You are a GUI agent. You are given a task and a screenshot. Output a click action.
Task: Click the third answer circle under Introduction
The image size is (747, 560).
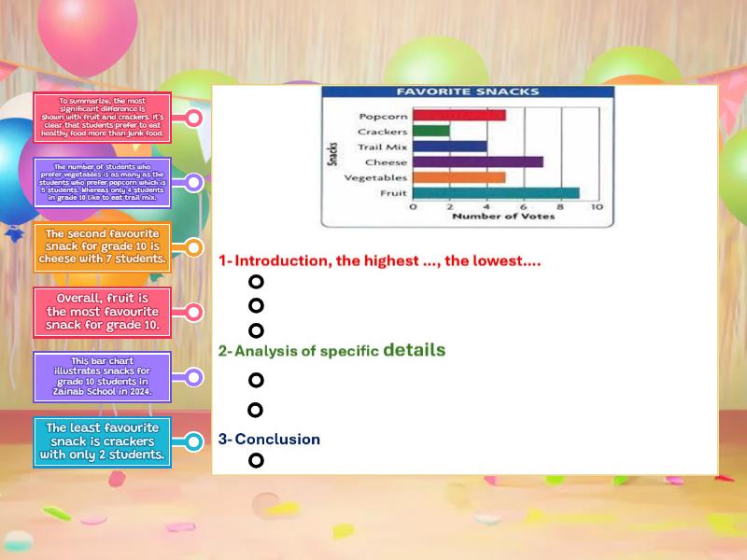(x=256, y=330)
